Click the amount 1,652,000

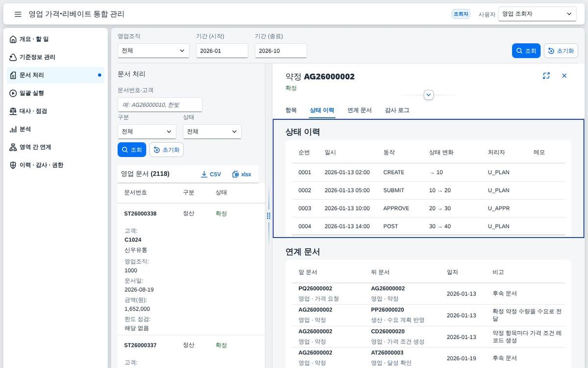point(137,309)
